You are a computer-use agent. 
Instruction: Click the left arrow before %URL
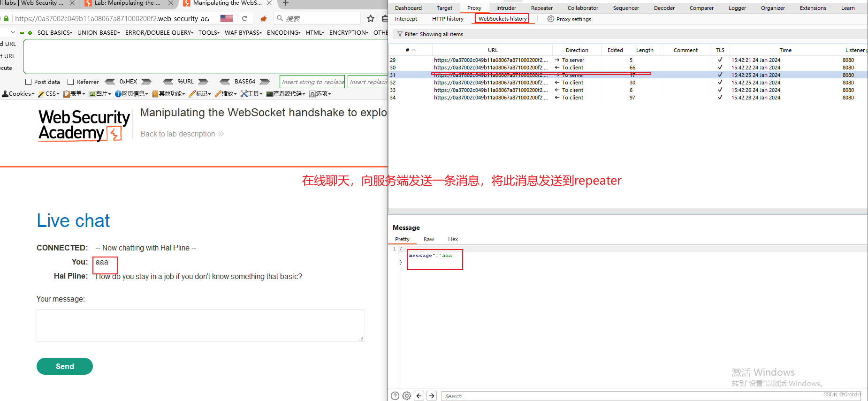[168, 82]
